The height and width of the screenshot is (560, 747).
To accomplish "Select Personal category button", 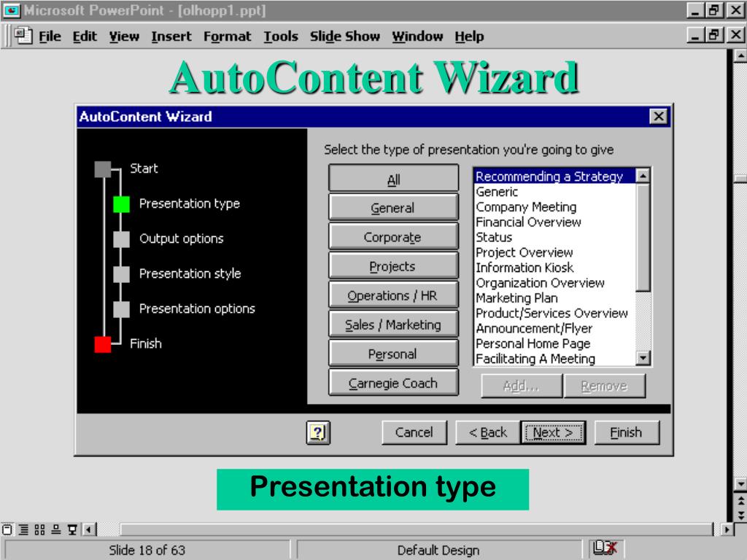I will [x=393, y=354].
